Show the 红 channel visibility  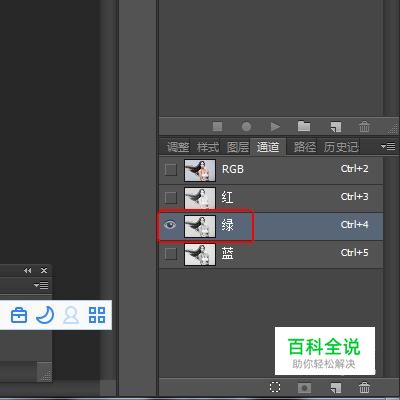[x=171, y=198]
